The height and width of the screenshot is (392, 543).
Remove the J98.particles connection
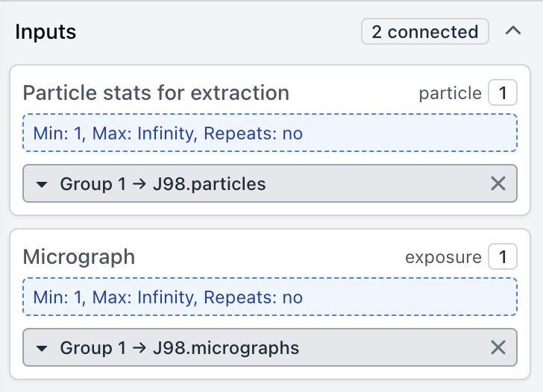coord(498,183)
